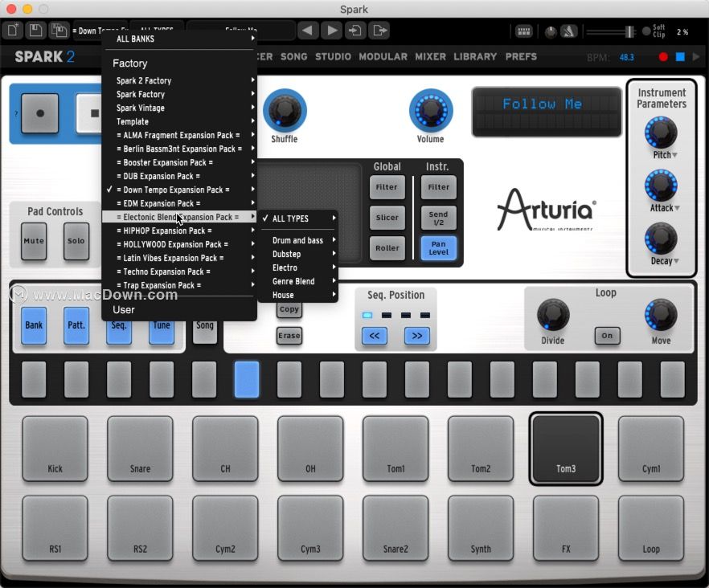Click the blue stop square next to BPM
This screenshot has height=588, width=709.
680,57
